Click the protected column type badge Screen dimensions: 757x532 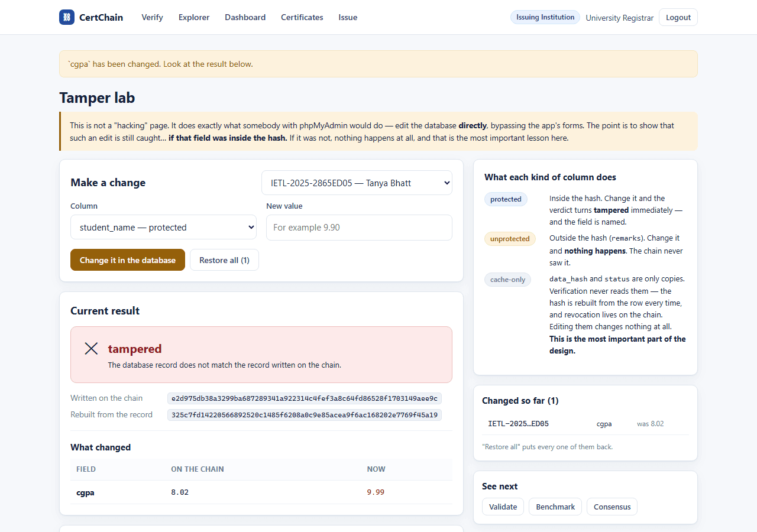pyautogui.click(x=506, y=199)
